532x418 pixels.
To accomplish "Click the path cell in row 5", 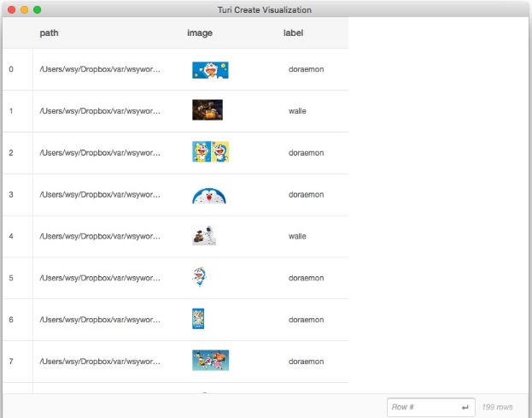I will click(x=100, y=278).
